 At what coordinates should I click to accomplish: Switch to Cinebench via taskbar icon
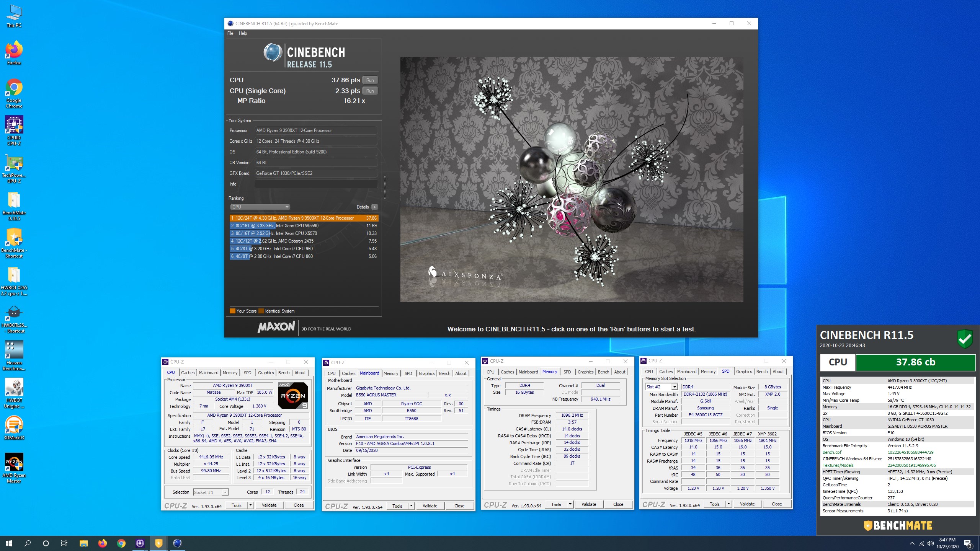[x=177, y=543]
